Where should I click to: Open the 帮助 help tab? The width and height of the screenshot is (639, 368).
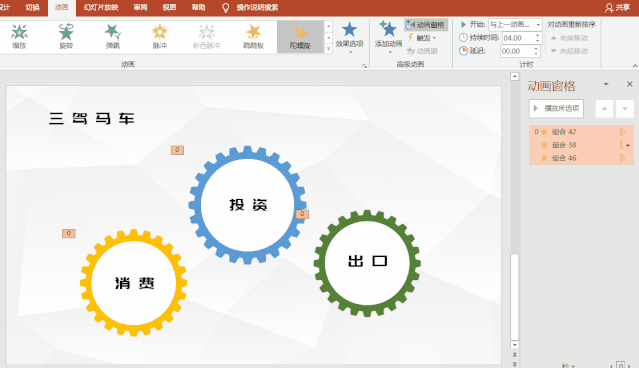tap(198, 7)
